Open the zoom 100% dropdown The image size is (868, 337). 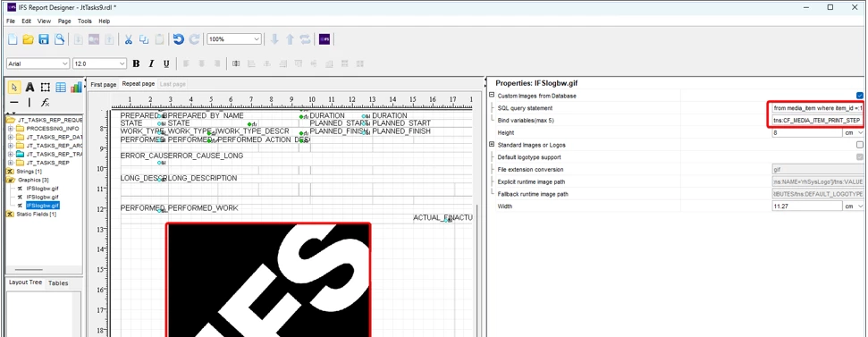pyautogui.click(x=257, y=39)
